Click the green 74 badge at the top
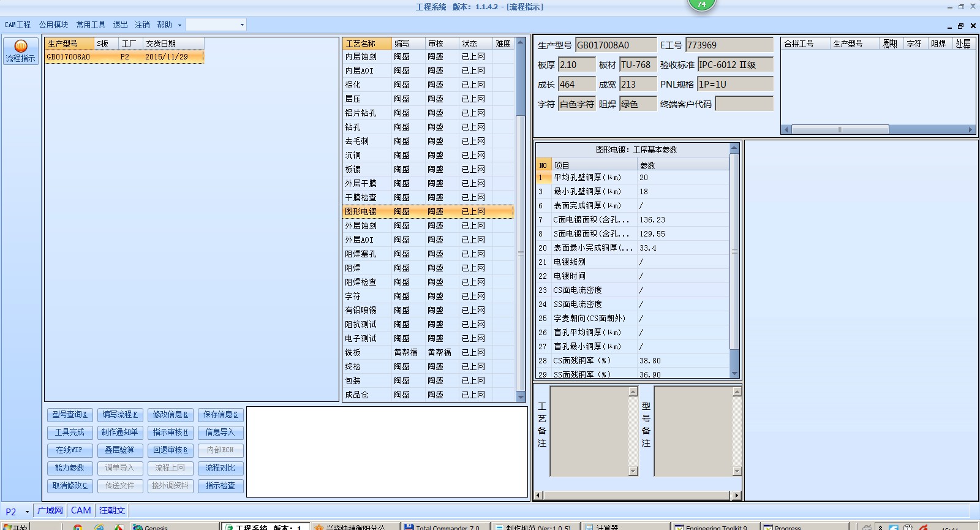The width and height of the screenshot is (980, 530). pos(701,4)
